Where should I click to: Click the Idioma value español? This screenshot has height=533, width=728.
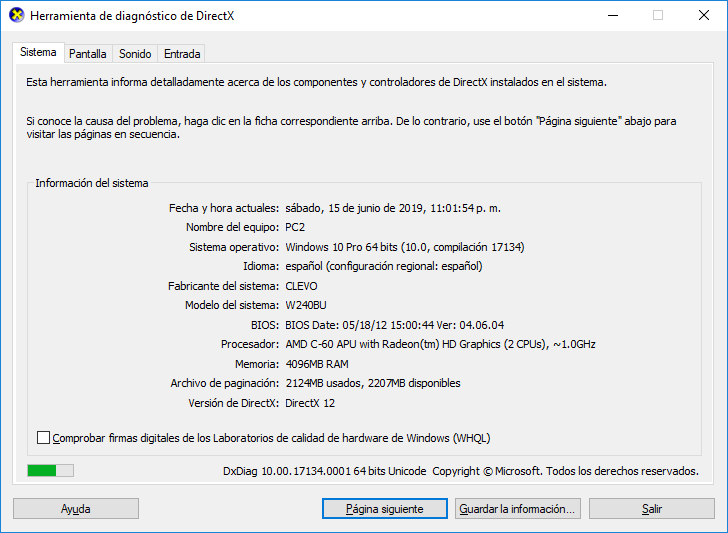(384, 266)
